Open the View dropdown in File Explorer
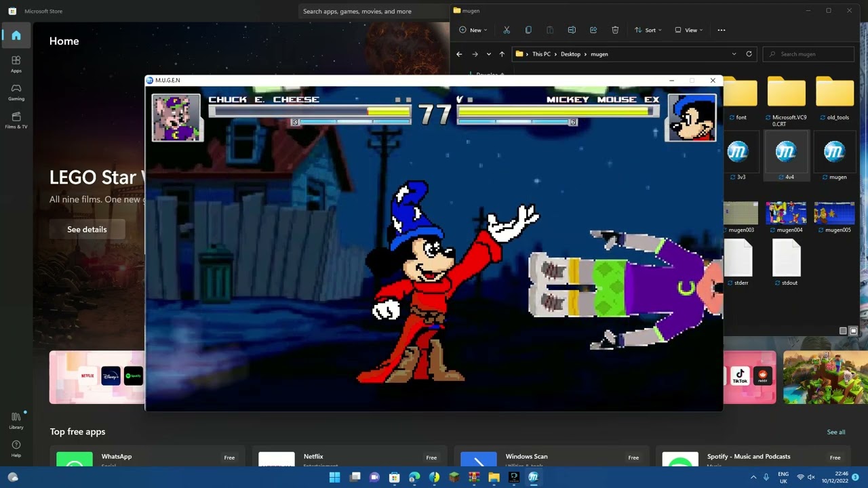The height and width of the screenshot is (488, 868). tap(688, 30)
